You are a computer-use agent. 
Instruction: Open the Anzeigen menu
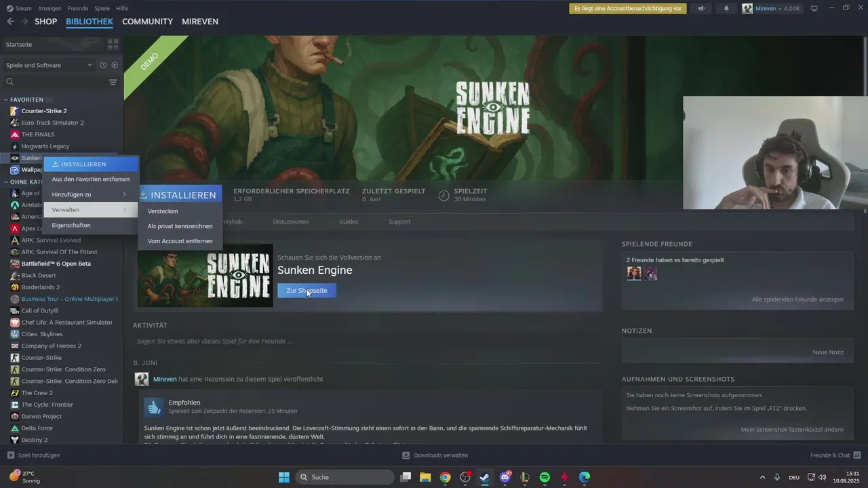pyautogui.click(x=50, y=8)
